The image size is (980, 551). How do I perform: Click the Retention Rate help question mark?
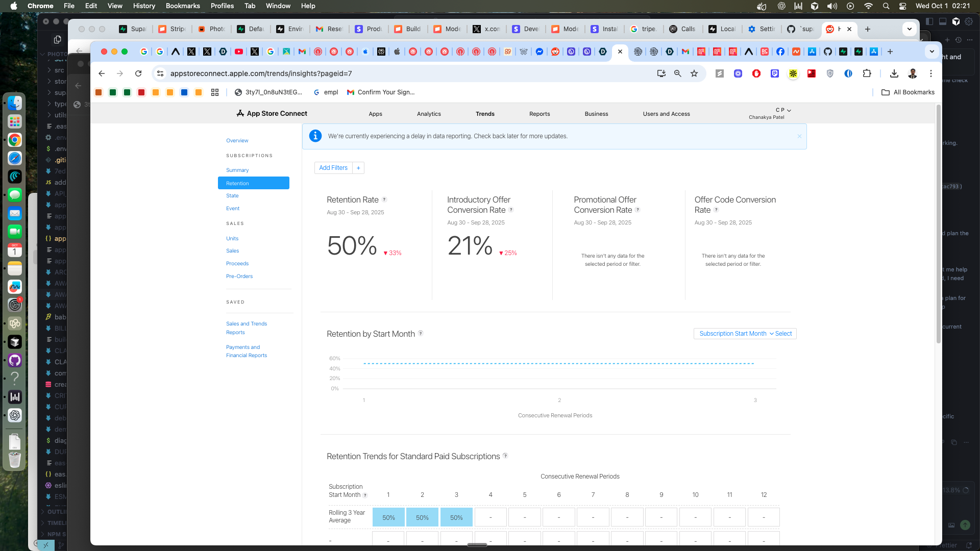point(384,199)
